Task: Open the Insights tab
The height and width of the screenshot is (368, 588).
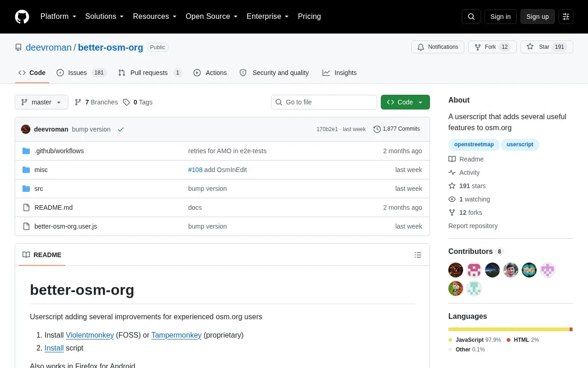Action: tap(339, 73)
